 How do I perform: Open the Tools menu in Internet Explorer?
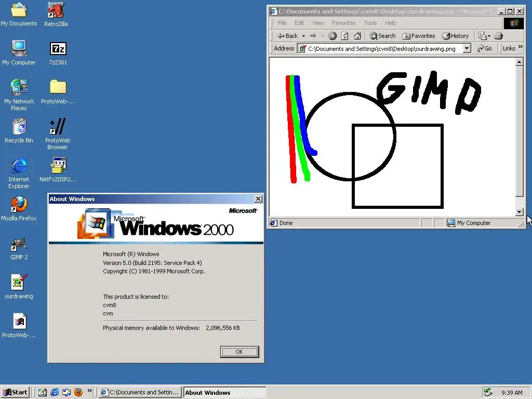pyautogui.click(x=370, y=23)
